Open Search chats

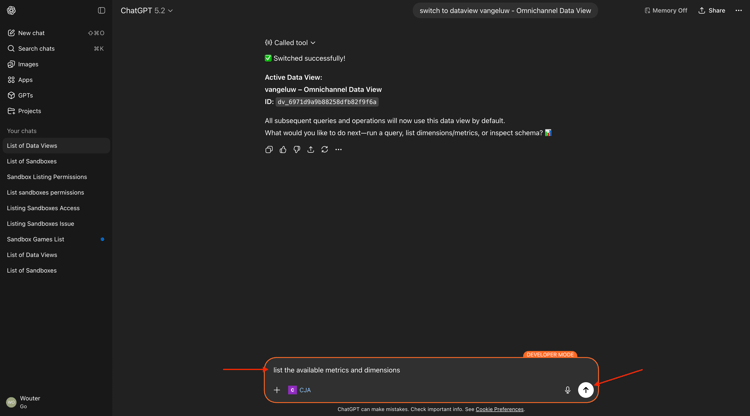point(56,48)
